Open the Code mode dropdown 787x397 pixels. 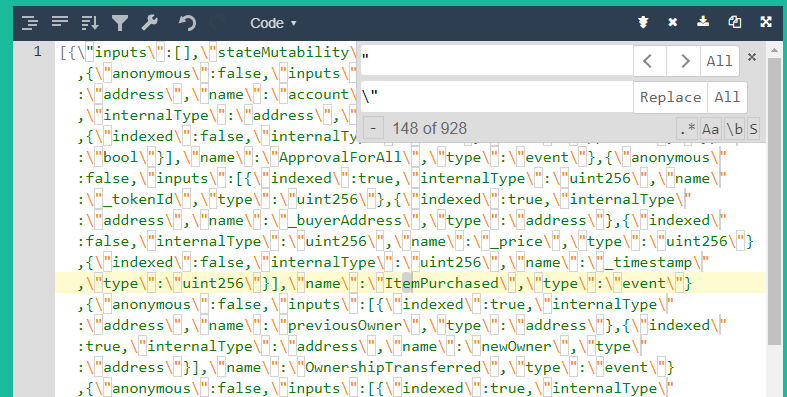[274, 23]
